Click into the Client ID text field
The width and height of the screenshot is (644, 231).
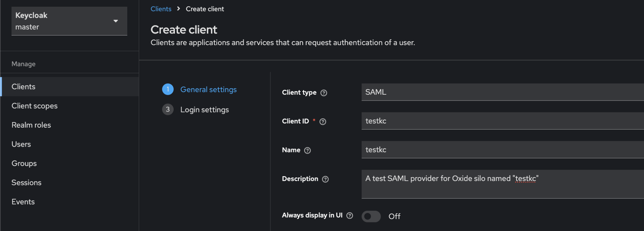tap(502, 121)
